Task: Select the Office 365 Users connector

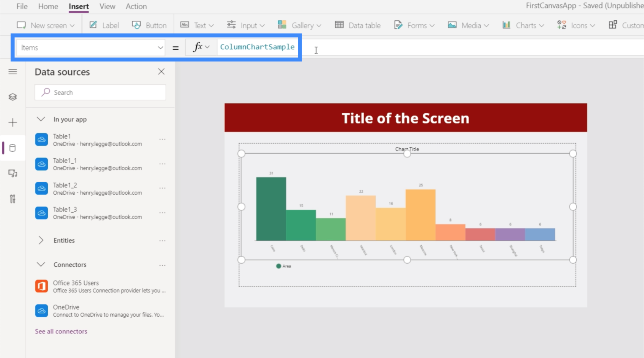Action: 100,286
